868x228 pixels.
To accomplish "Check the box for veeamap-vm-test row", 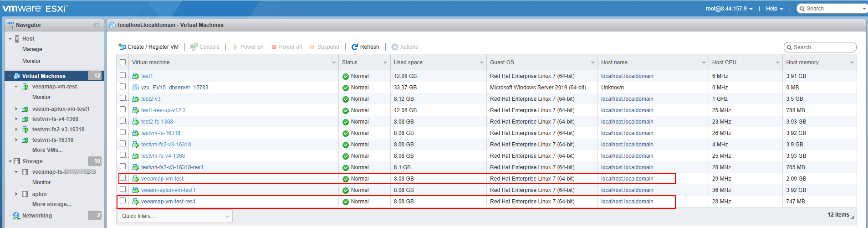I will [123, 178].
